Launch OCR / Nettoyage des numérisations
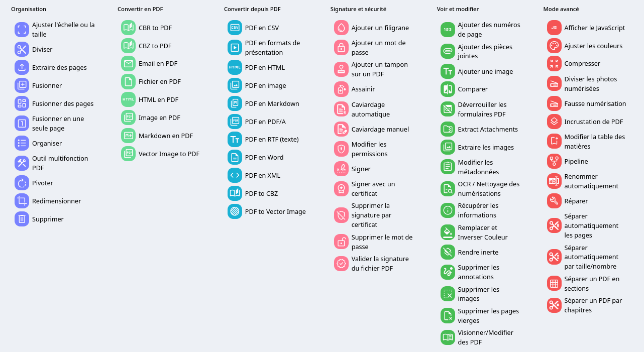This screenshot has width=644, height=352. point(488,188)
